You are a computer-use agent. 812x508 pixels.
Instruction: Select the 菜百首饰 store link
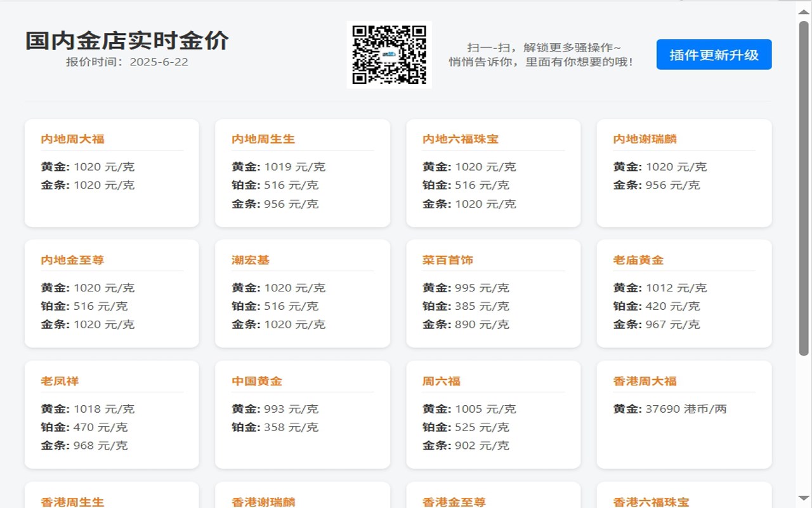click(x=447, y=259)
